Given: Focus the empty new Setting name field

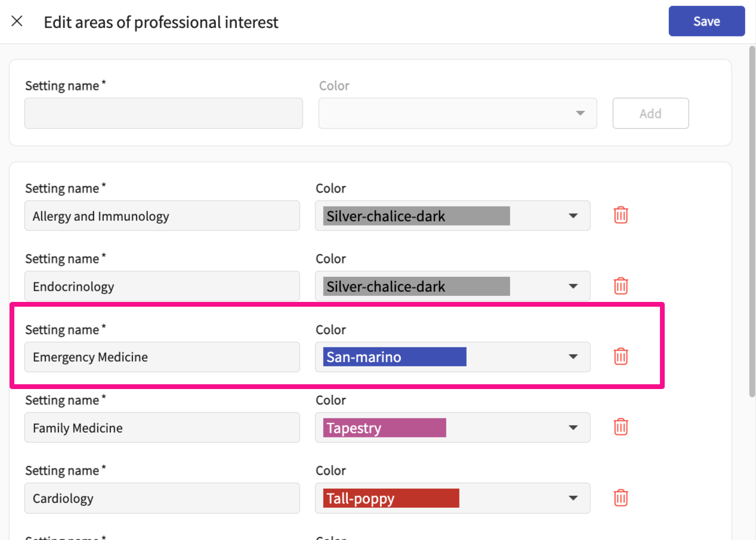Looking at the screenshot, I should click(163, 113).
